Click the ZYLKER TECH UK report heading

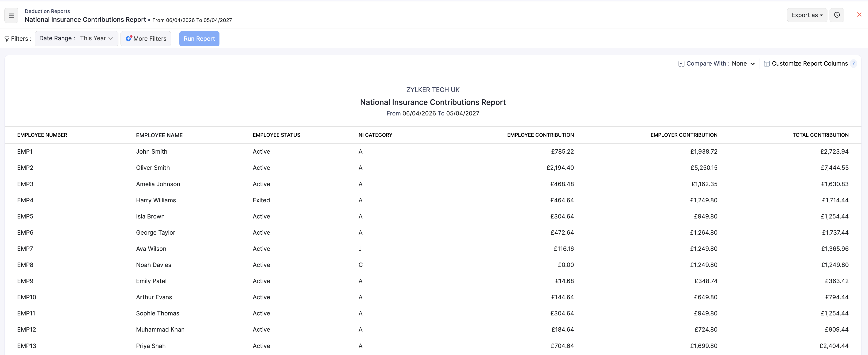(433, 90)
